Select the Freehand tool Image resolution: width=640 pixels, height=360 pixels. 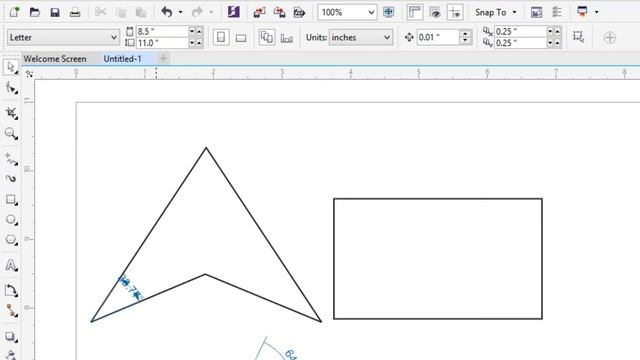click(x=11, y=158)
